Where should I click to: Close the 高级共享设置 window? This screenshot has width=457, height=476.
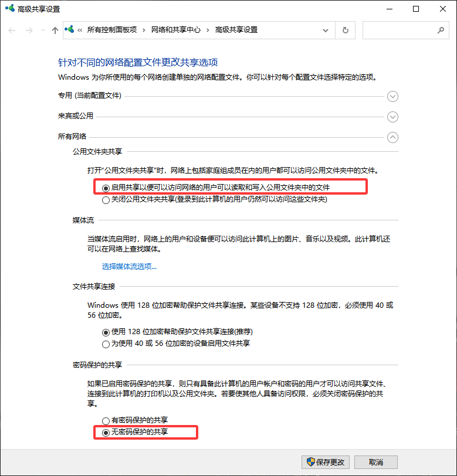443,9
